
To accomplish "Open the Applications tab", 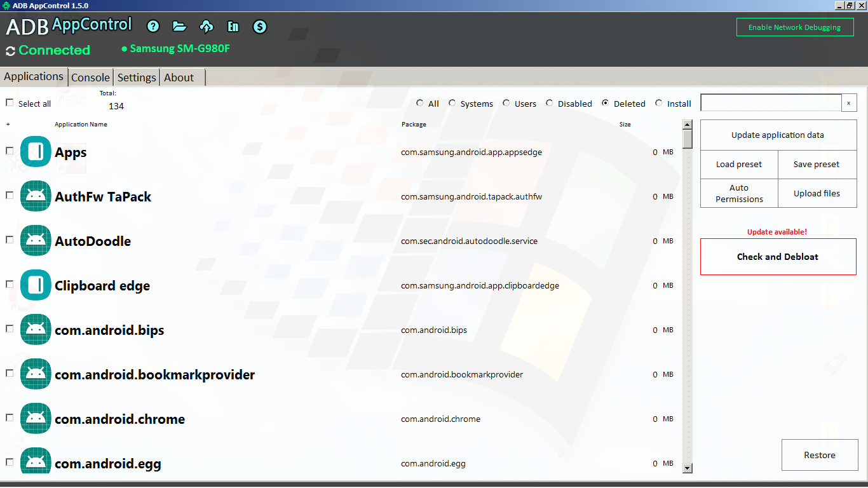I will 34,76.
